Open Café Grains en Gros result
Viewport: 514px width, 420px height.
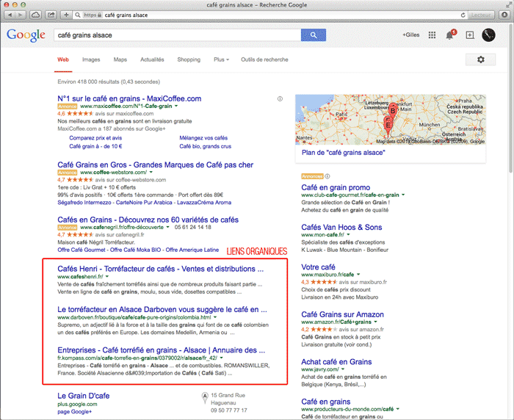pos(156,164)
